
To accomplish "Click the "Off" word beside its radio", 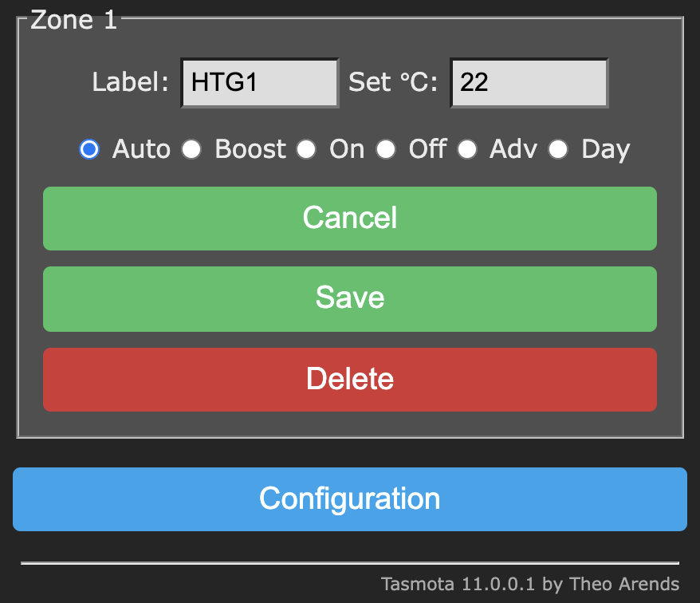I will point(427,149).
